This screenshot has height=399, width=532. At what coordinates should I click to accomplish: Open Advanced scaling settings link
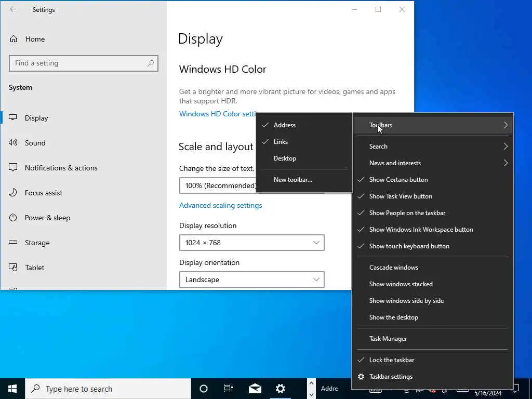(220, 205)
